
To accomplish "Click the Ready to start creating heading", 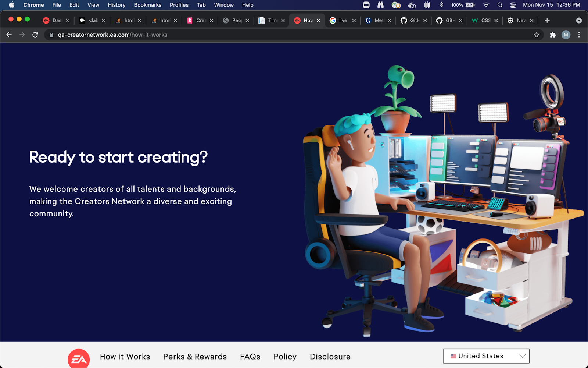I will click(x=118, y=158).
